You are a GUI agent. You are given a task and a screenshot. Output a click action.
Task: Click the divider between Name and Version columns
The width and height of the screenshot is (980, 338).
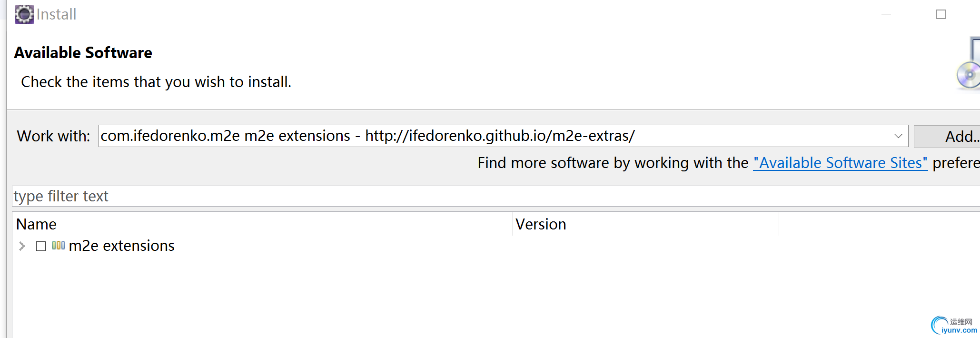click(x=513, y=224)
